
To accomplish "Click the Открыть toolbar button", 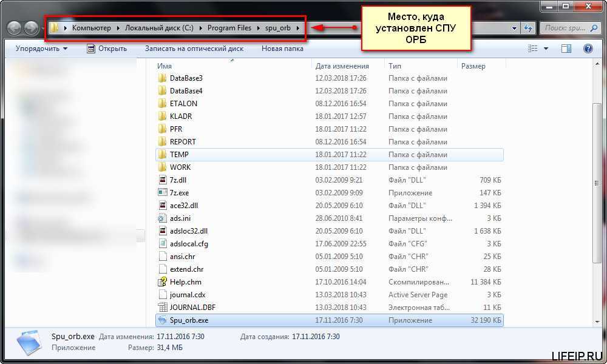I will [107, 49].
